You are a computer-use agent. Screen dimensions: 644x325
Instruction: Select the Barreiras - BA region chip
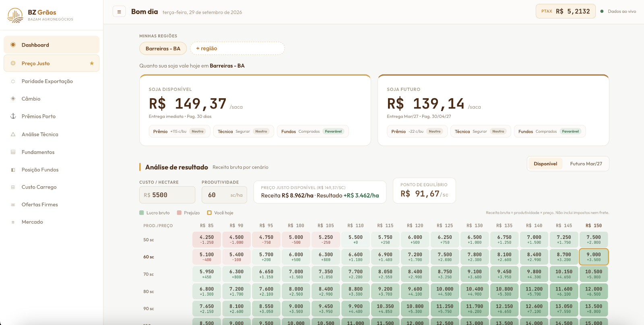163,48
